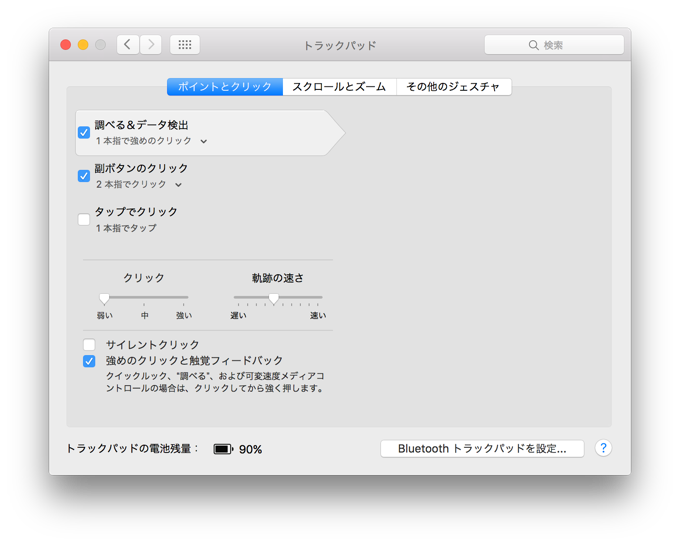Open the 1本指で強めのクリック dropdown

[151, 141]
